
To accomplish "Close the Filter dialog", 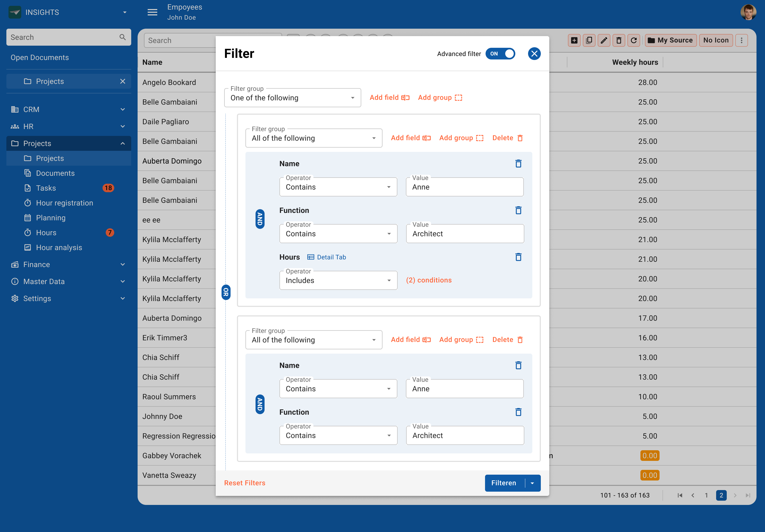I will tap(534, 54).
